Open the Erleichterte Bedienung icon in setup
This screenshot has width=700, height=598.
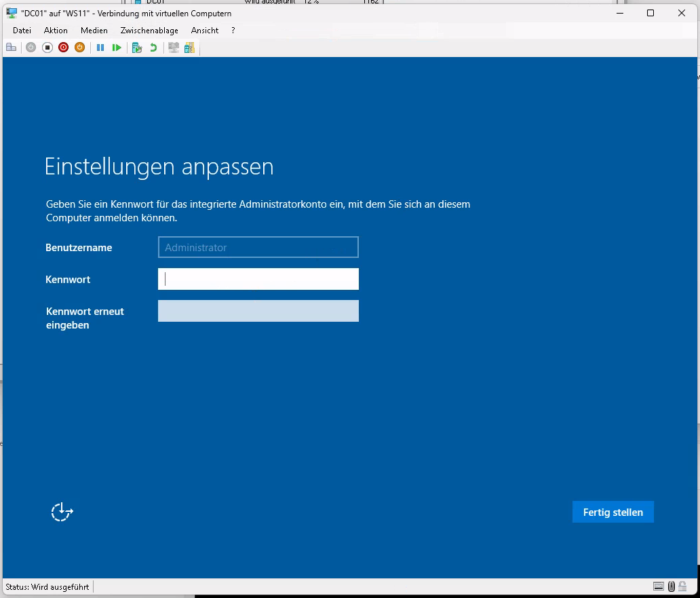(x=62, y=512)
